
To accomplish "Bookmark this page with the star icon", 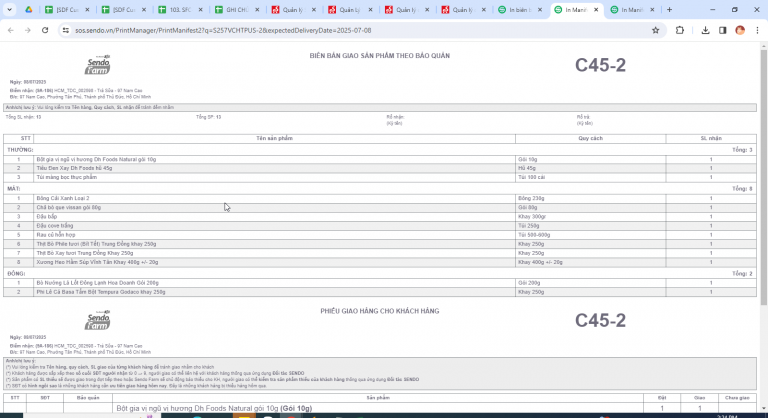I will 655,30.
